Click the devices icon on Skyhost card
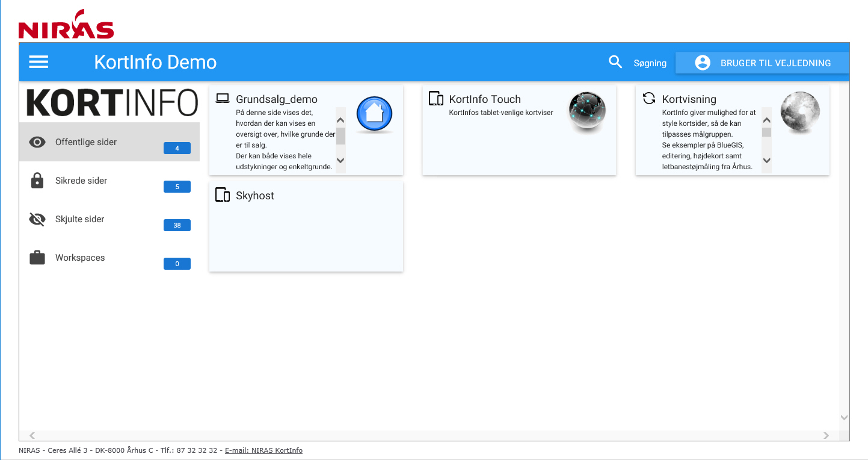The image size is (868, 460). coord(223,195)
